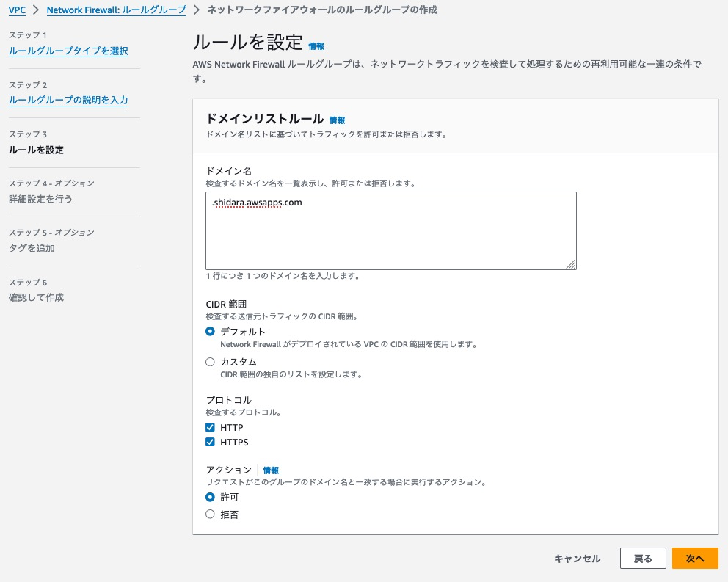This screenshot has height=582, width=728.
Task: Select the カスタム CIDR range radio button
Action: pyautogui.click(x=210, y=362)
